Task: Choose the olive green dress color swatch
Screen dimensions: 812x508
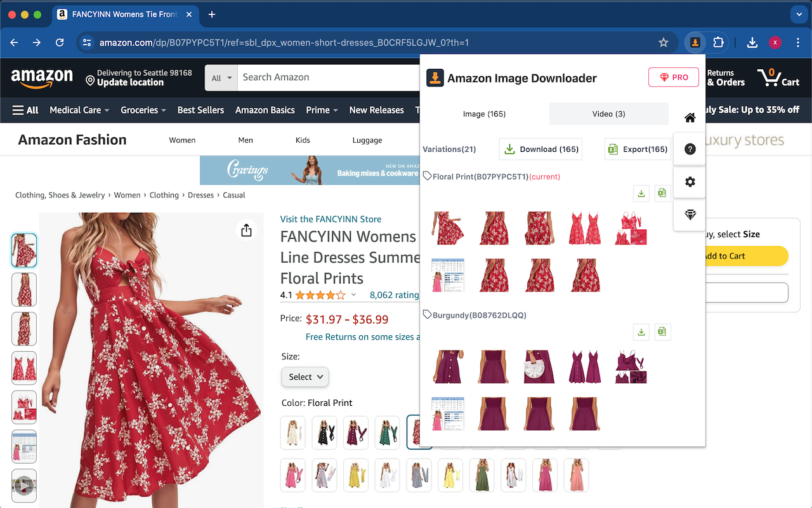Action: (481, 474)
